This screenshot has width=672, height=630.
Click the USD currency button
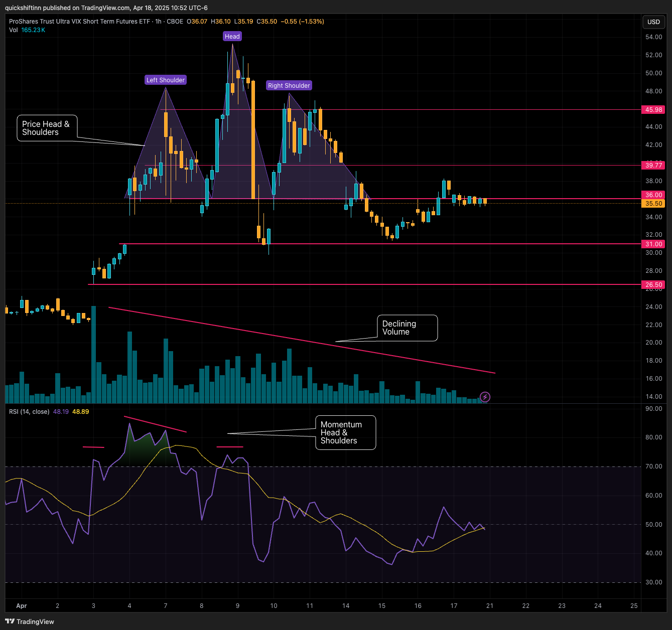click(653, 22)
